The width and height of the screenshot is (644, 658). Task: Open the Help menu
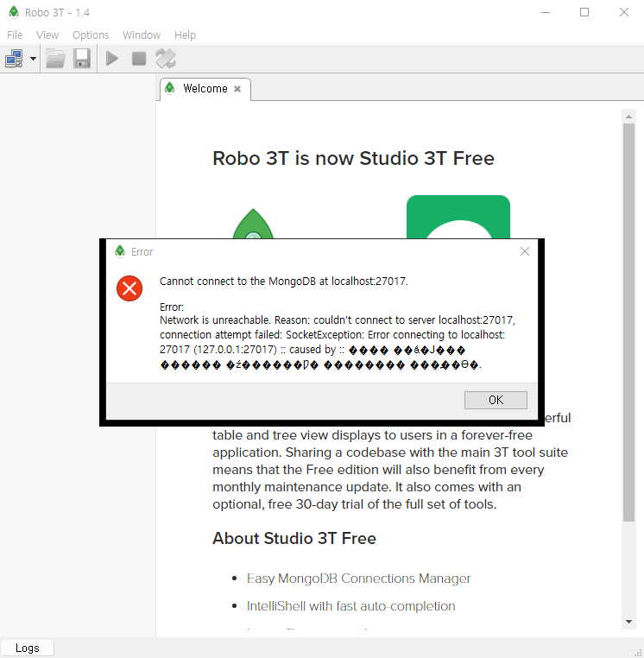coord(185,35)
